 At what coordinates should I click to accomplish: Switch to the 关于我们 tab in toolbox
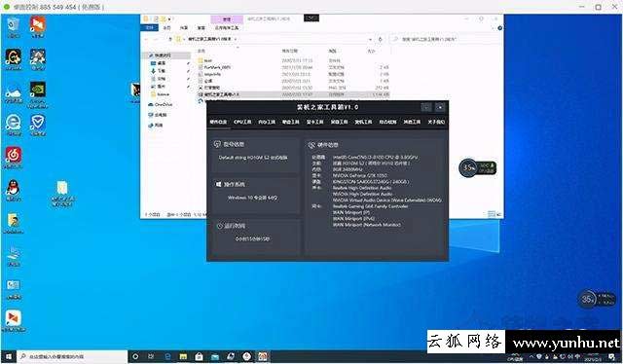pos(436,122)
